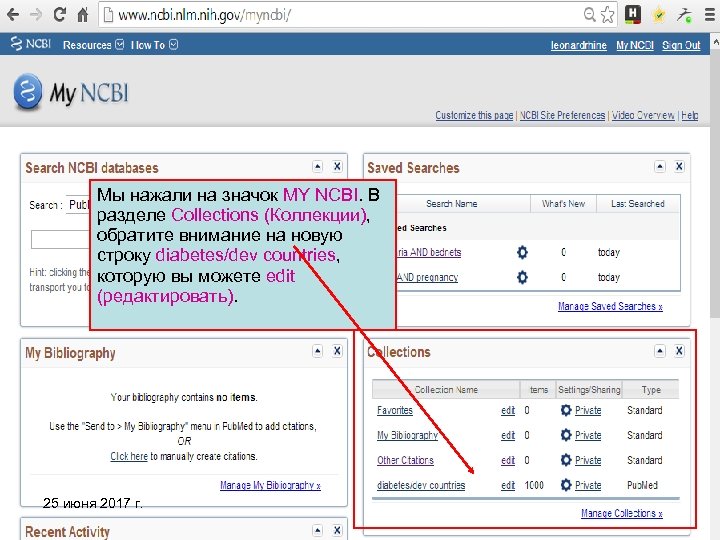The width and height of the screenshot is (720, 540).
Task: Collapse the Saved Searches panel
Action: click(x=660, y=166)
